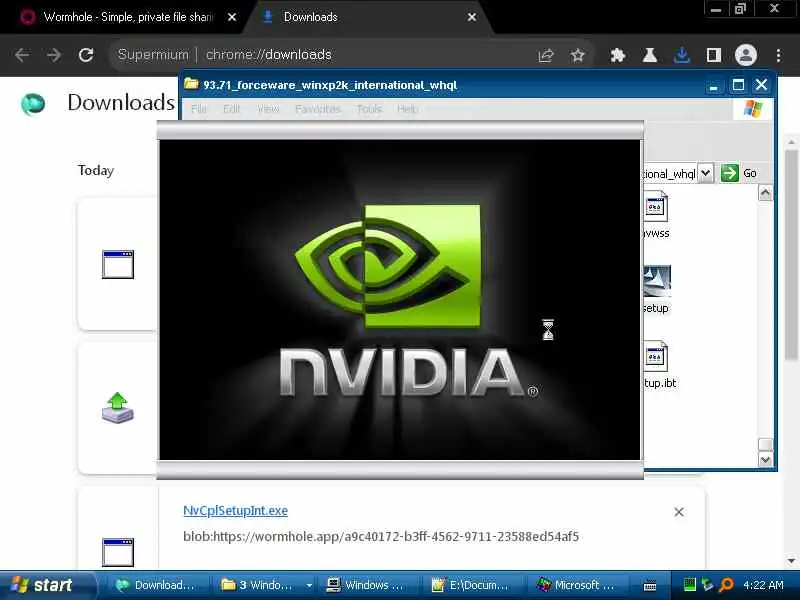Click the Go button in Explorer
800x600 pixels.
(739, 173)
